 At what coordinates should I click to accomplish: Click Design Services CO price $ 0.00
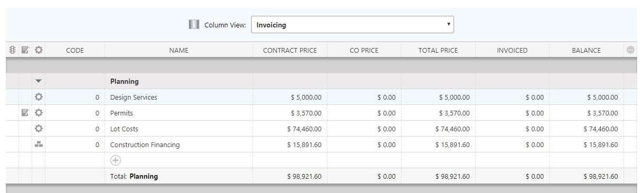[387, 98]
